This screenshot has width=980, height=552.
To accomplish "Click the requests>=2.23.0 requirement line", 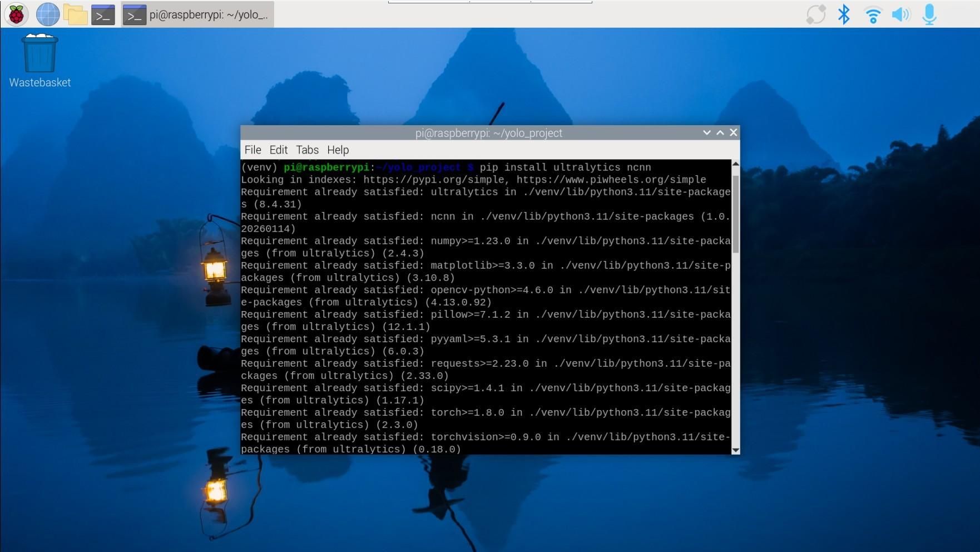I will click(486, 369).
